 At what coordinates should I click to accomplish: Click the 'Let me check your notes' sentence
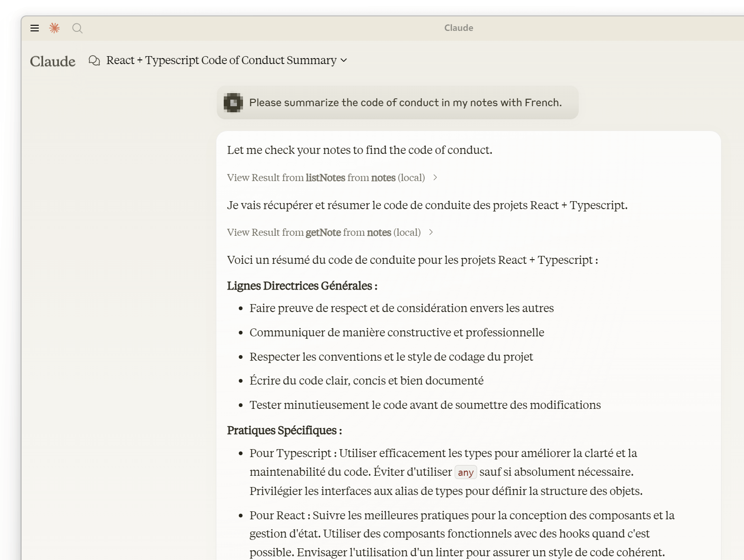click(359, 150)
